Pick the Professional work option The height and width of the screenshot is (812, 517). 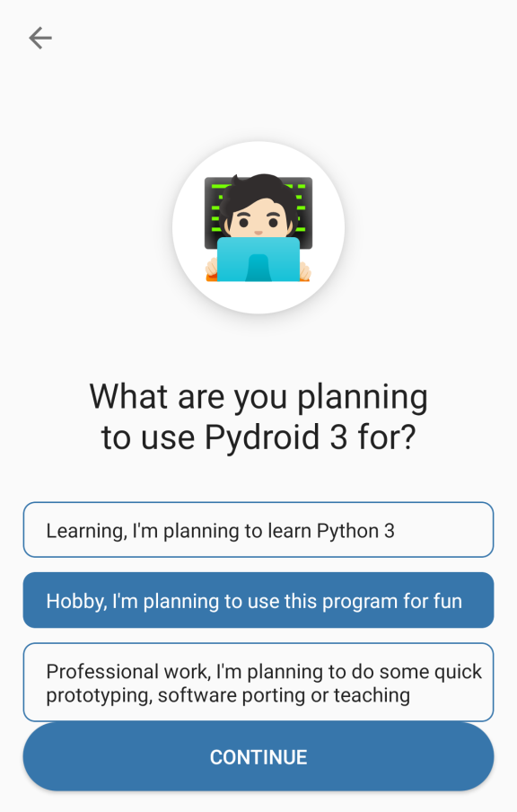click(x=258, y=682)
